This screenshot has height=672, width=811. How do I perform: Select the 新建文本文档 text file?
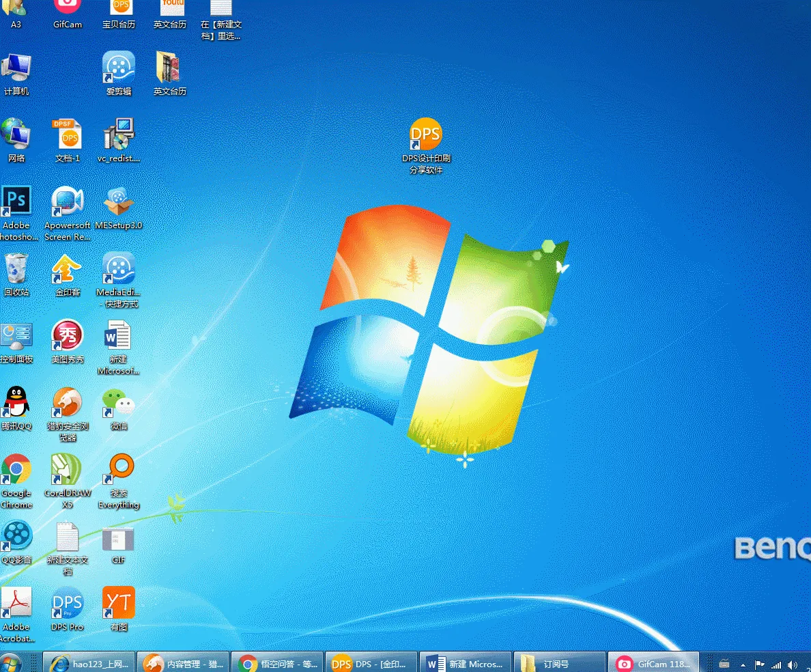click(x=67, y=548)
